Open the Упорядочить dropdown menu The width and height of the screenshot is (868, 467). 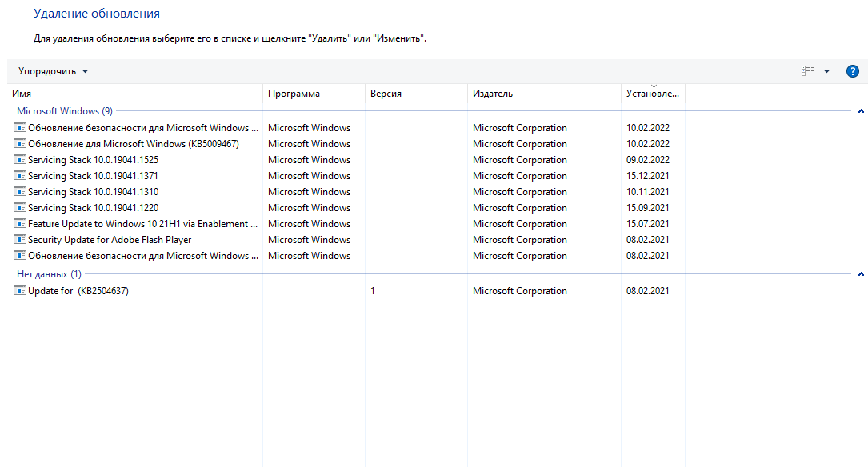click(x=53, y=71)
